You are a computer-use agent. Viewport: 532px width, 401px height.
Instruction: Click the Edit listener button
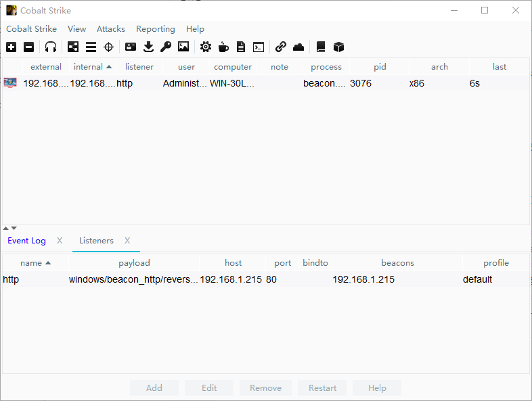tap(209, 387)
